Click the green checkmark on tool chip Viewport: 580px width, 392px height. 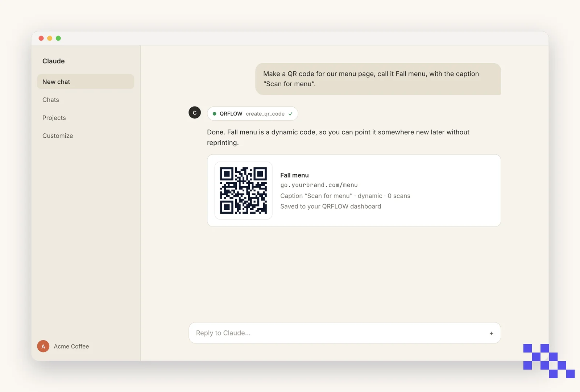click(x=290, y=114)
